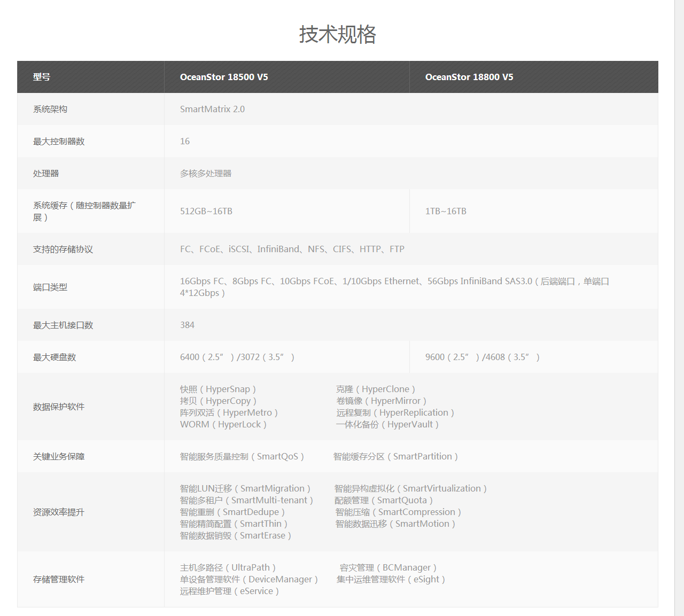Click 智能精简配置 (SmartThin) entry
Image resolution: width=684 pixels, height=616 pixels.
coord(234,524)
